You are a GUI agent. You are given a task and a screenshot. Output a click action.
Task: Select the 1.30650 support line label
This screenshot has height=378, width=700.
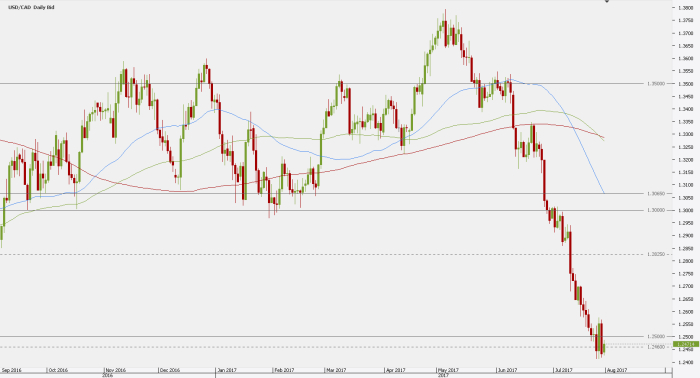coord(656,194)
